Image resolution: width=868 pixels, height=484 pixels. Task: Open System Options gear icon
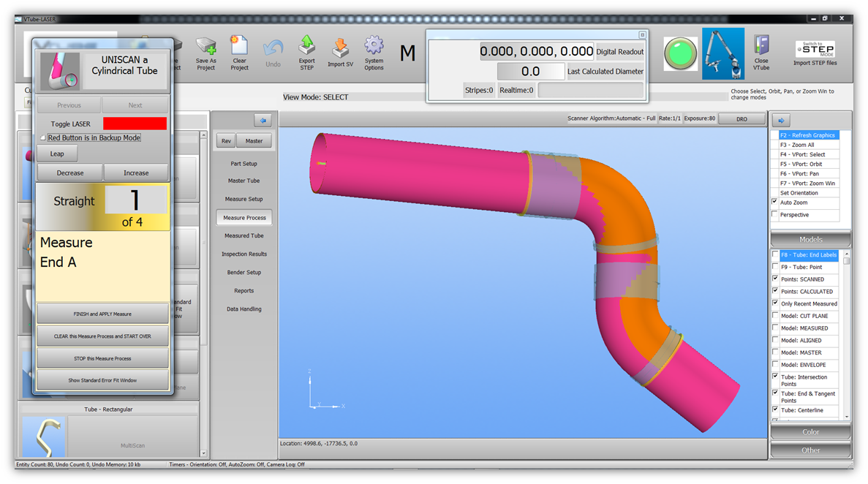pos(374,48)
